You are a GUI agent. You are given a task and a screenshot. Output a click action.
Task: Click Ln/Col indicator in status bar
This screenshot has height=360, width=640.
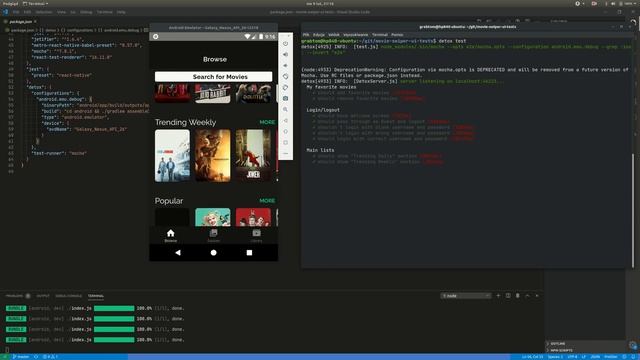(533, 357)
